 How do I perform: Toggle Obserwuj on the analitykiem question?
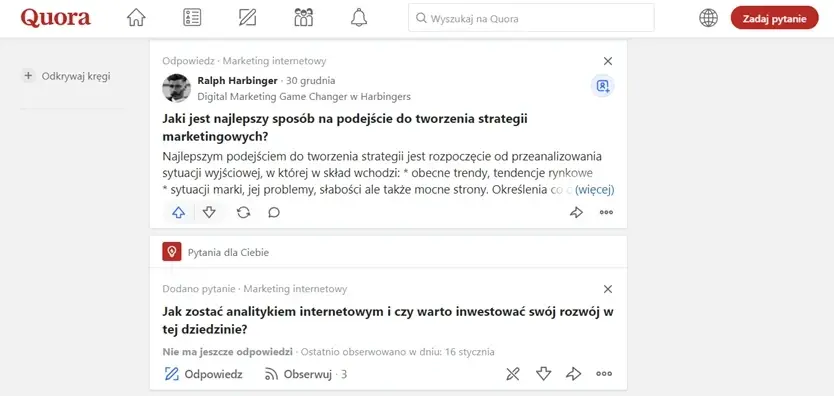(x=305, y=374)
